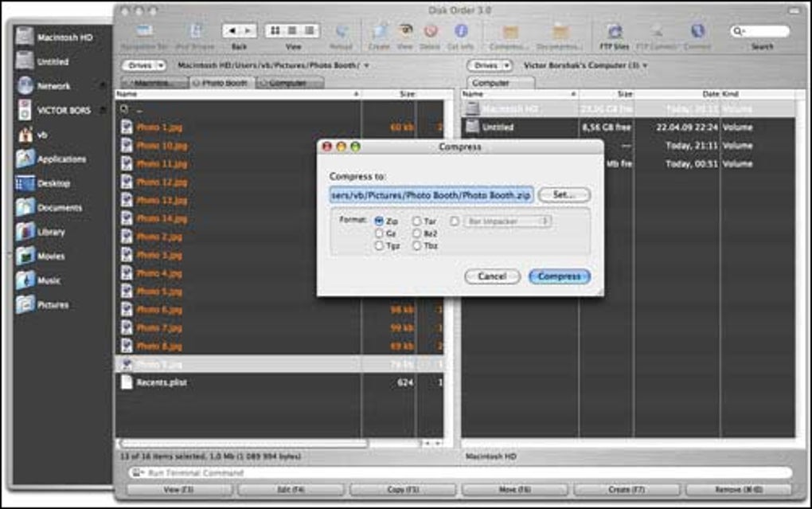Select the radio button beside the unpacker dropdown
This screenshot has width=812, height=509.
454,221
